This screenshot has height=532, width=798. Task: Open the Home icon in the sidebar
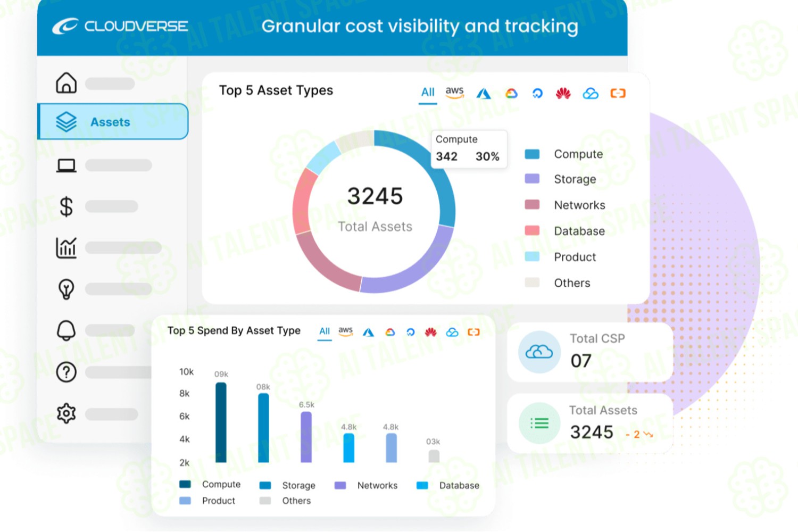(66, 83)
